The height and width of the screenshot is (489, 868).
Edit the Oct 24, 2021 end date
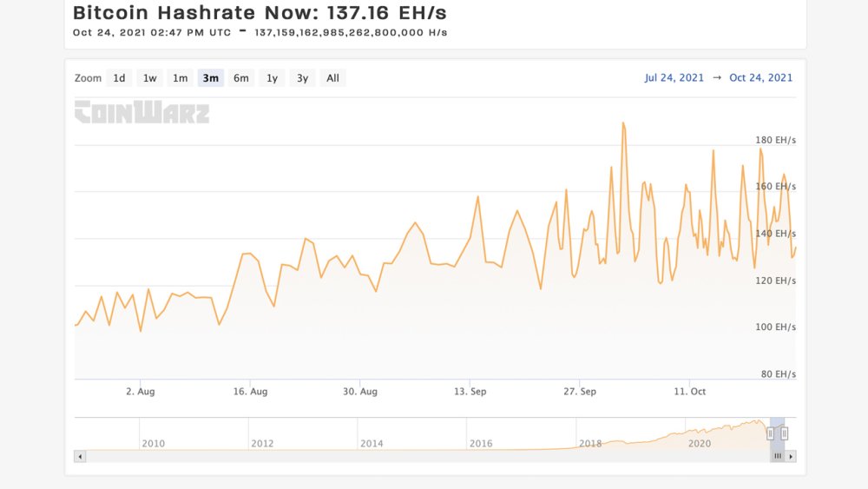tap(760, 77)
